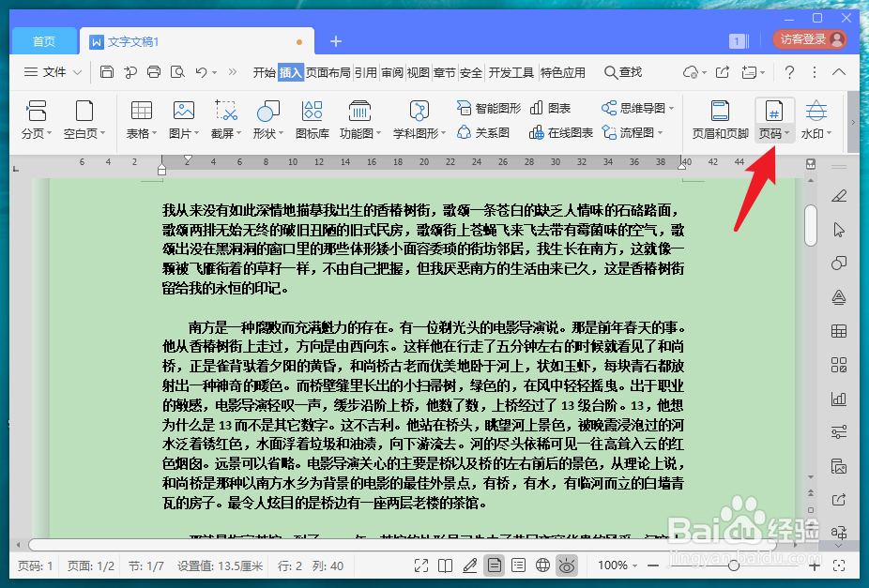
Task: Click the shapes icon in right sidebar
Action: tap(839, 263)
